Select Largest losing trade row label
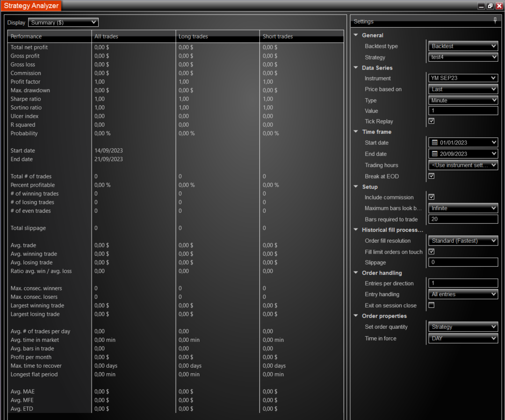The height and width of the screenshot is (420, 505). 35,314
